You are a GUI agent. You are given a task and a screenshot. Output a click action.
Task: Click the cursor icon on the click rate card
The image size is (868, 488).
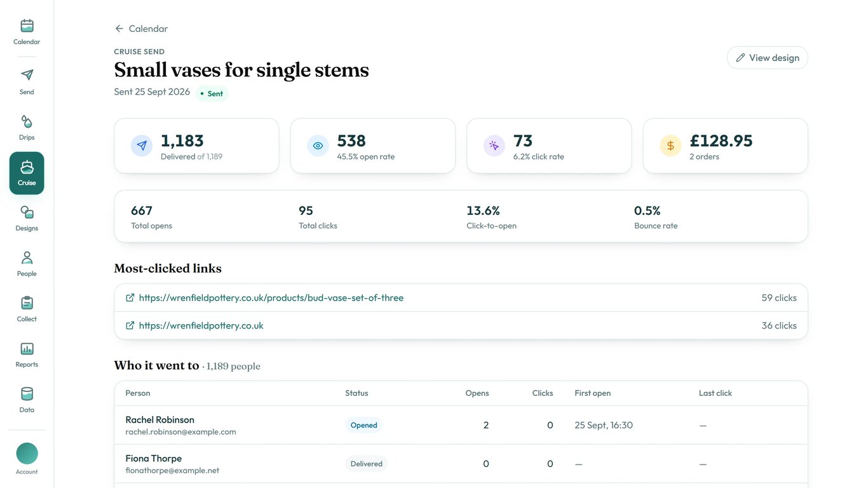[494, 146]
